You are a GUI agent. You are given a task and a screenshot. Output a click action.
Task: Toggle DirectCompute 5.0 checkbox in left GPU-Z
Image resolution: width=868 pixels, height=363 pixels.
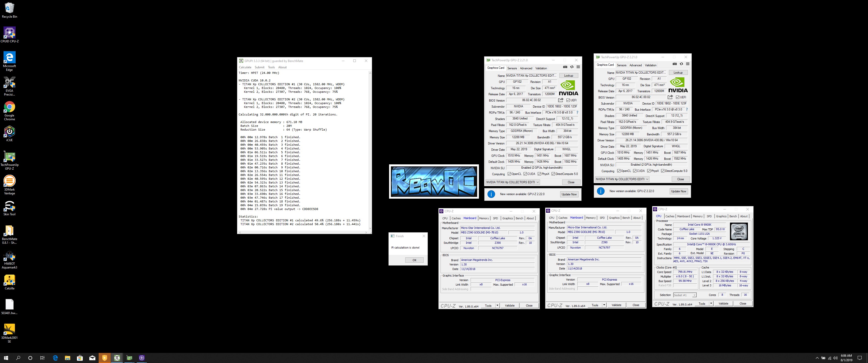[553, 174]
